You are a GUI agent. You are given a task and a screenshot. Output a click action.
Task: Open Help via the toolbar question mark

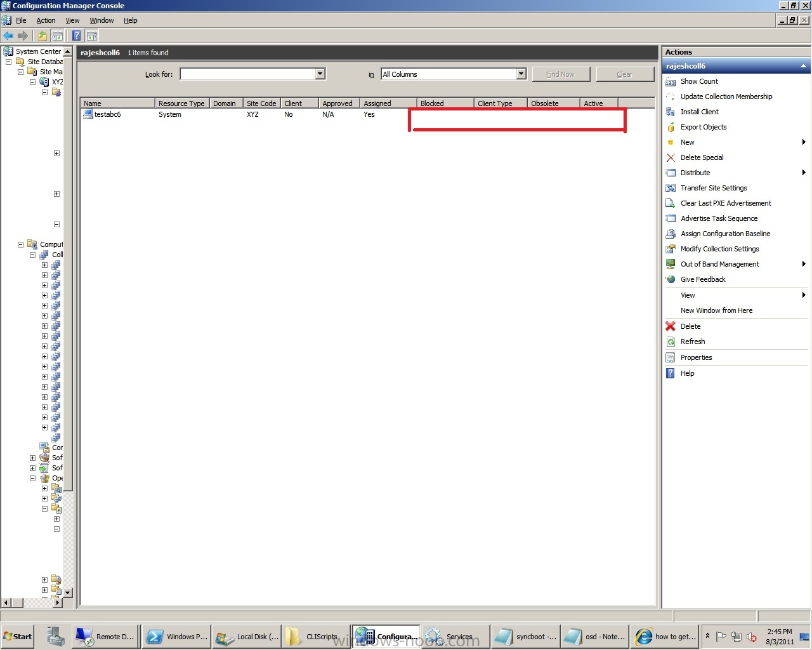pos(76,36)
